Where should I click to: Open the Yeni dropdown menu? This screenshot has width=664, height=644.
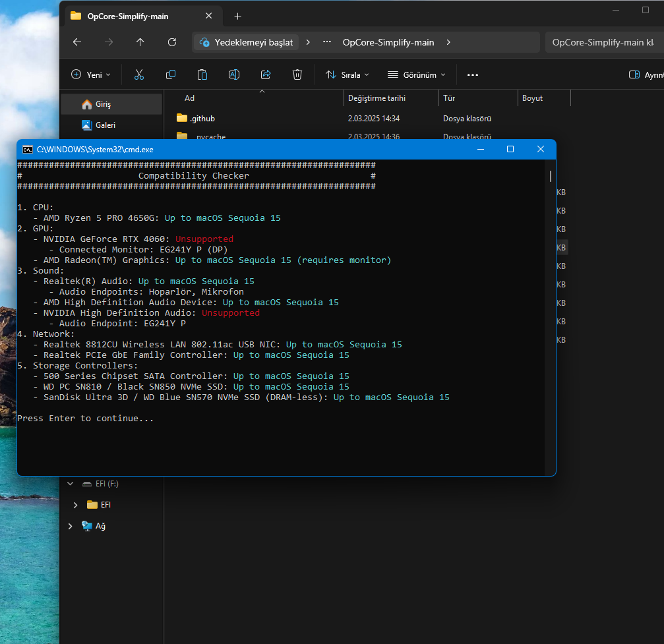click(91, 75)
